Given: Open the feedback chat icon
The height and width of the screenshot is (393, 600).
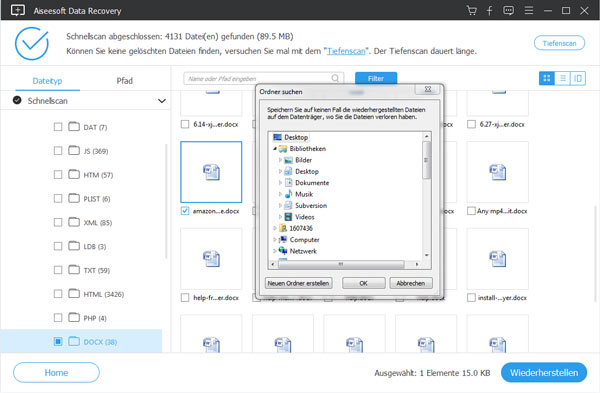Looking at the screenshot, I should (x=508, y=10).
